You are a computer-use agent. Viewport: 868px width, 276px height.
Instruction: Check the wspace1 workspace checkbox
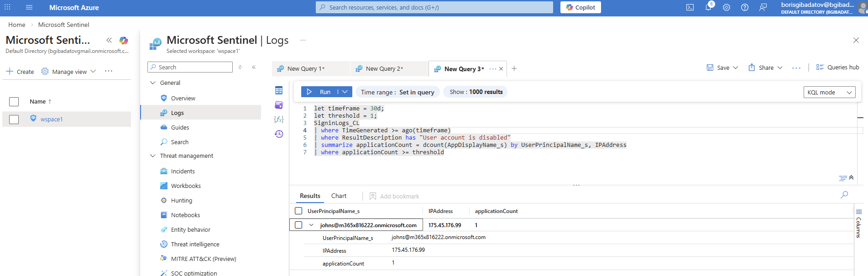coord(14,119)
